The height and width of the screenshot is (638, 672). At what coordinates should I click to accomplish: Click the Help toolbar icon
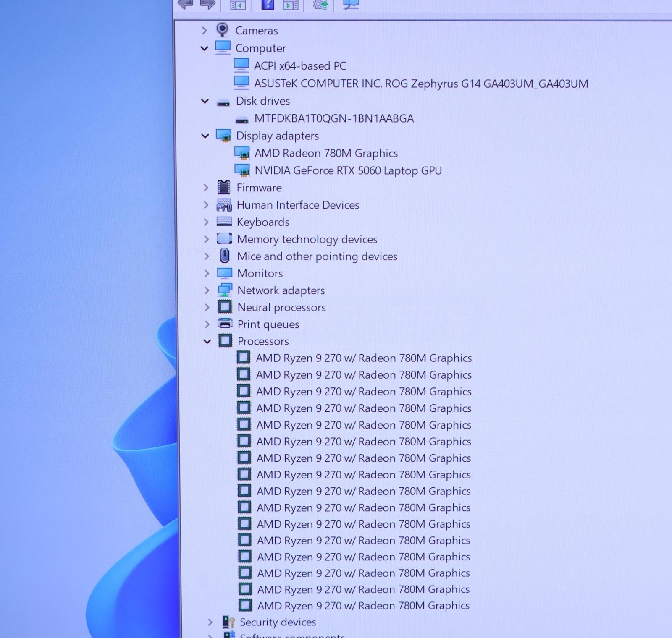point(268,5)
